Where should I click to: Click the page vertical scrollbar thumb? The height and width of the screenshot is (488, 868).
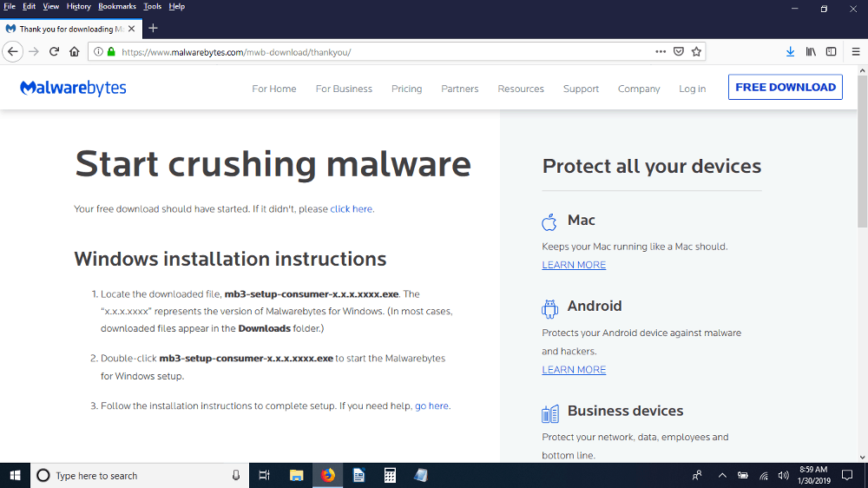(863, 151)
